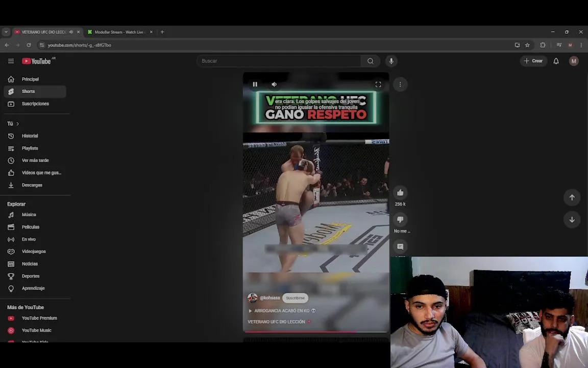588x368 pixels.
Task: Open the YouTube hamburger guide menu
Action: (11, 61)
